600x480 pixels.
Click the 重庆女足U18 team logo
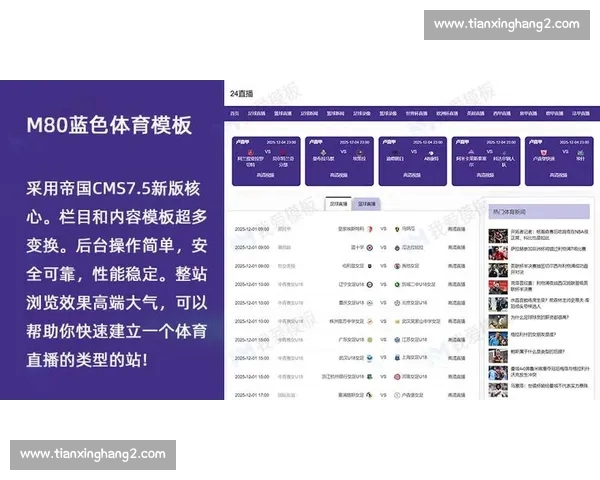coord(370,303)
